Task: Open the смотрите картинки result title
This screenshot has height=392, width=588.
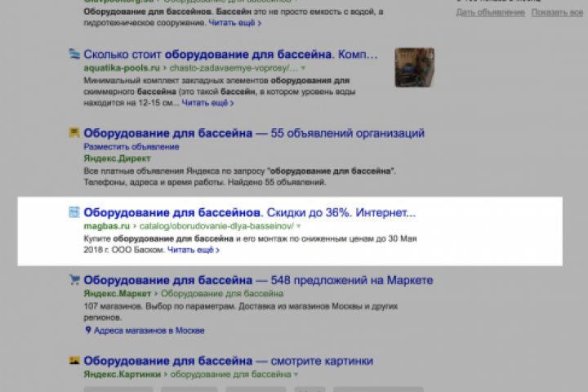Action: (228, 361)
